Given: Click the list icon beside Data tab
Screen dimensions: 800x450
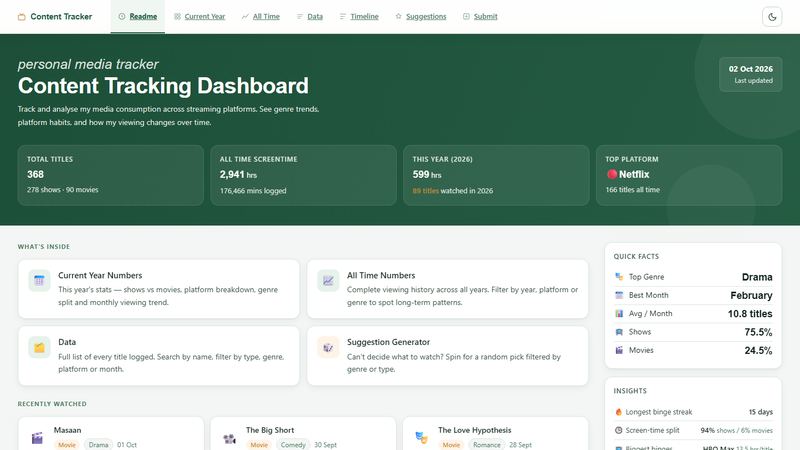Looking at the screenshot, I should click(300, 16).
